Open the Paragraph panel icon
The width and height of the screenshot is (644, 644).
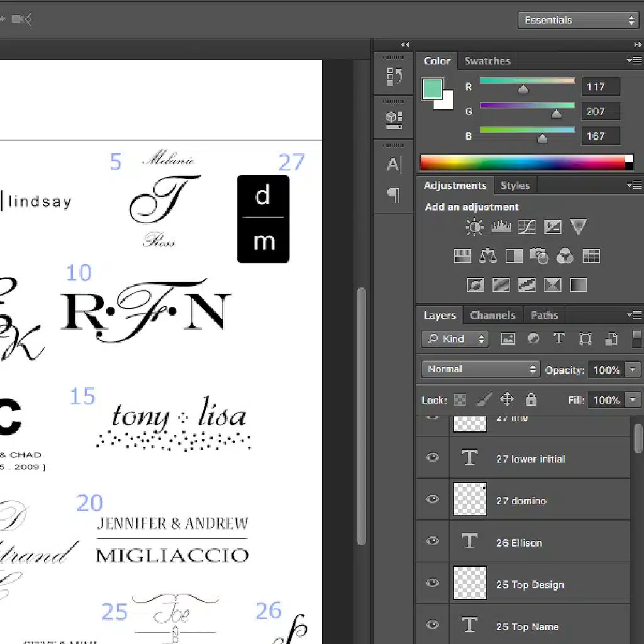(x=394, y=195)
